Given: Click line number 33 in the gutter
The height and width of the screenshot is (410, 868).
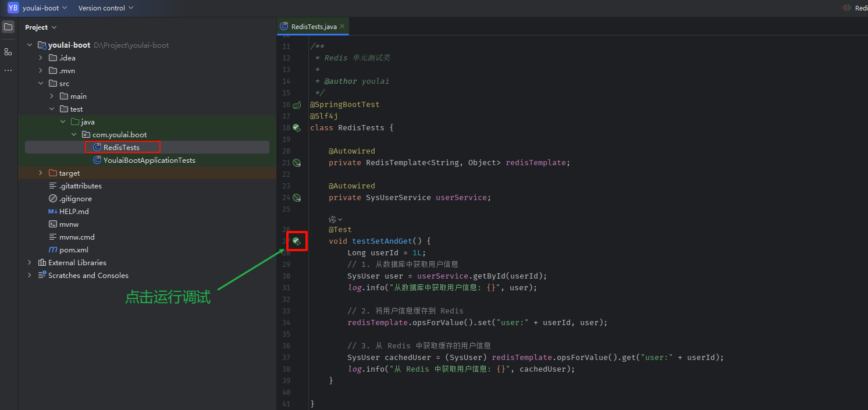Looking at the screenshot, I should 286,311.
